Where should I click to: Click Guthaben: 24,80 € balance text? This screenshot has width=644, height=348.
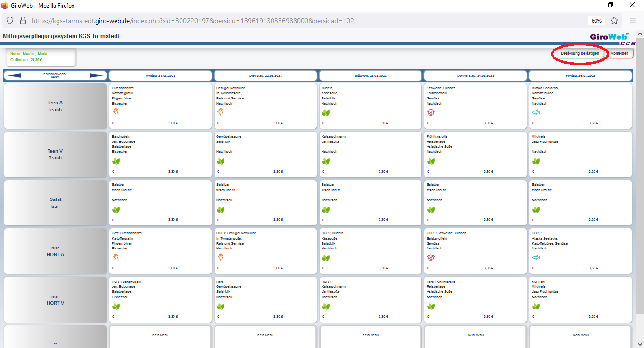coord(26,60)
